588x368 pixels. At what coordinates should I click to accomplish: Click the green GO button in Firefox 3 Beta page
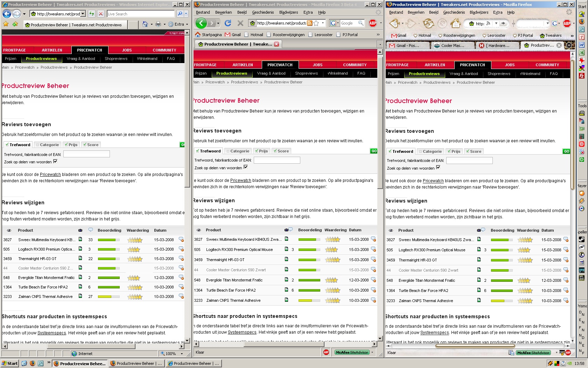coord(374,151)
